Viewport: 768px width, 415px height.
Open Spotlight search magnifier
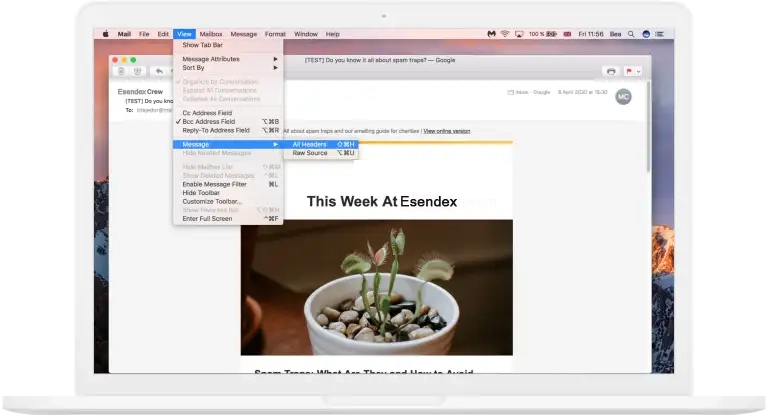tap(631, 34)
